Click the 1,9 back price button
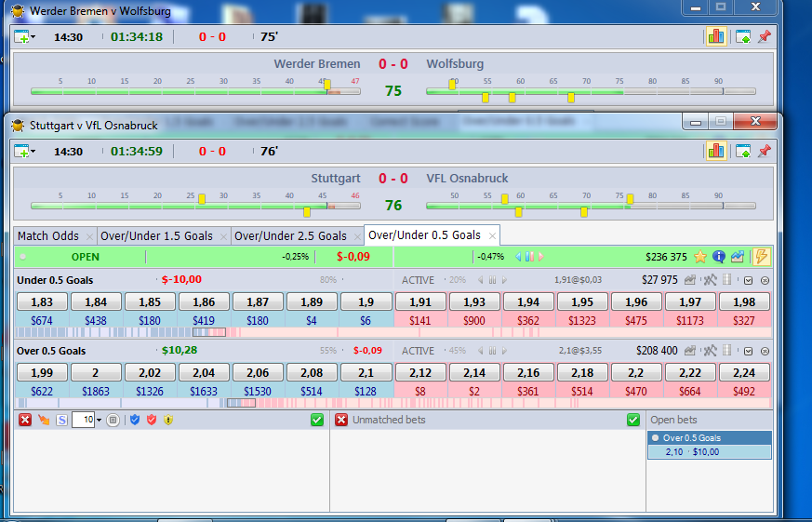This screenshot has width=812, height=522. 366,301
